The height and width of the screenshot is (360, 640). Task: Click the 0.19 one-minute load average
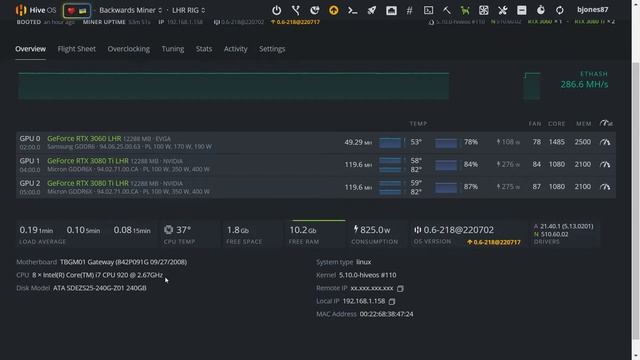tap(36, 230)
